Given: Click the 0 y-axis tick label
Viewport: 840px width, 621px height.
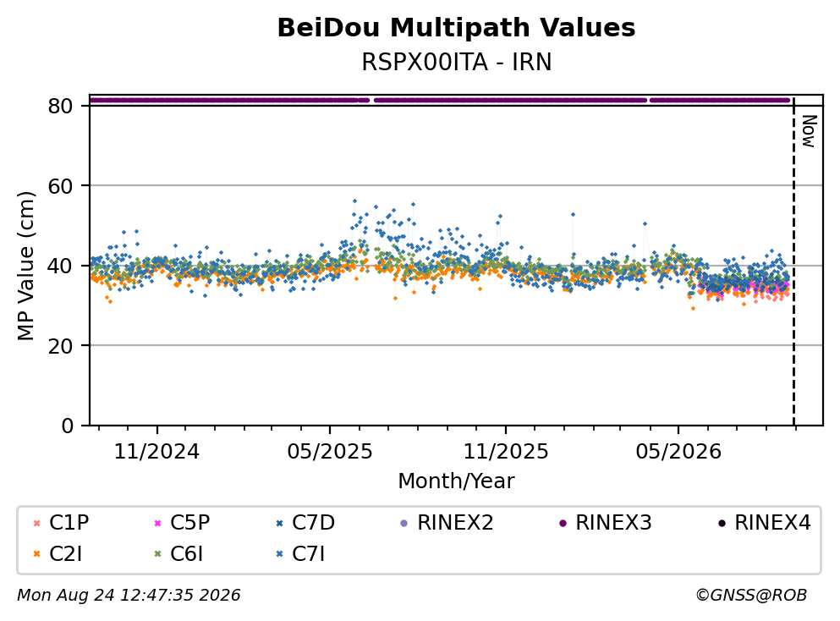Looking at the screenshot, I should pos(67,426).
